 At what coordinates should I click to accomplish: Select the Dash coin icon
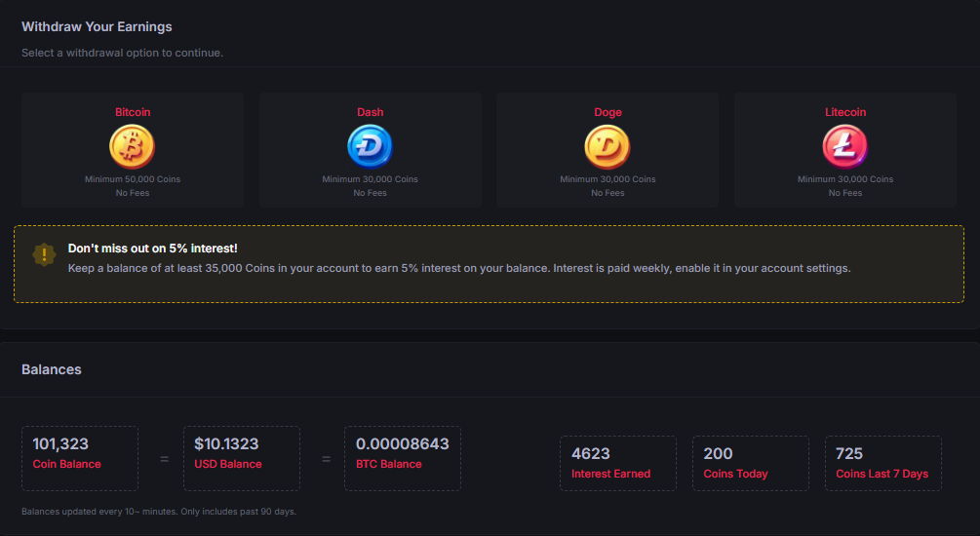click(x=370, y=146)
